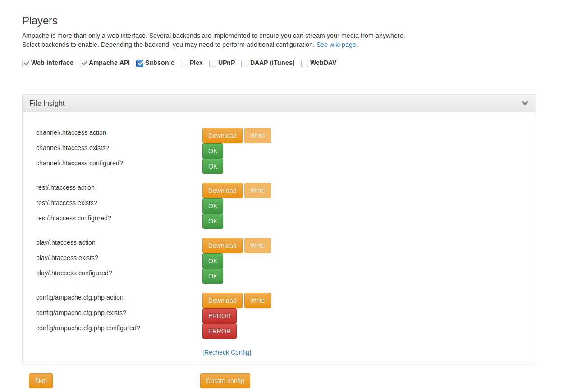Download the rest/.htaccess file

point(222,191)
